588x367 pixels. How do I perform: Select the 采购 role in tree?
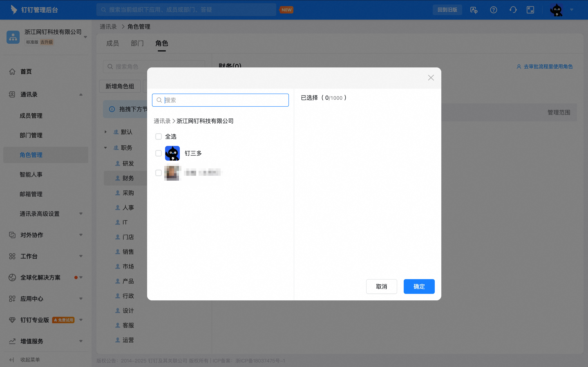pyautogui.click(x=128, y=193)
